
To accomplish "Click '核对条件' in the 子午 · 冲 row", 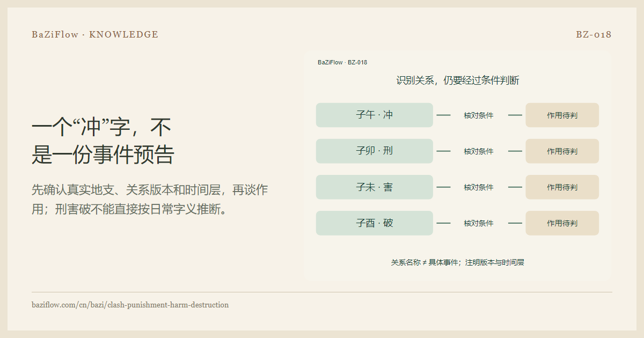I will click(x=479, y=115).
